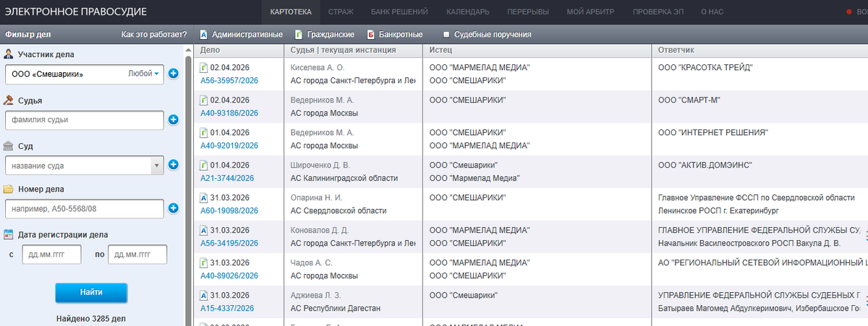868x326 pixels.
Task: Select defendant ООО "КРАСОТКА ТРЕЙД"
Action: 706,68
